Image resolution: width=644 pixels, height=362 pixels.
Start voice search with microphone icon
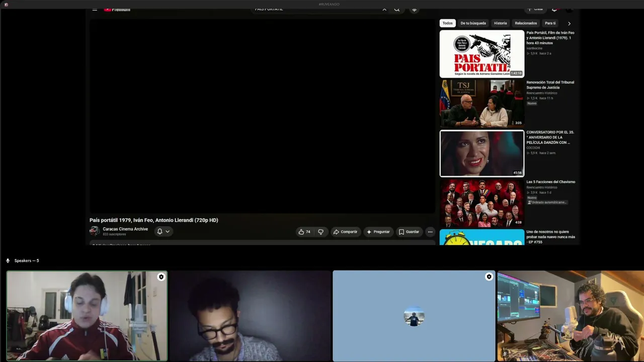point(414,9)
